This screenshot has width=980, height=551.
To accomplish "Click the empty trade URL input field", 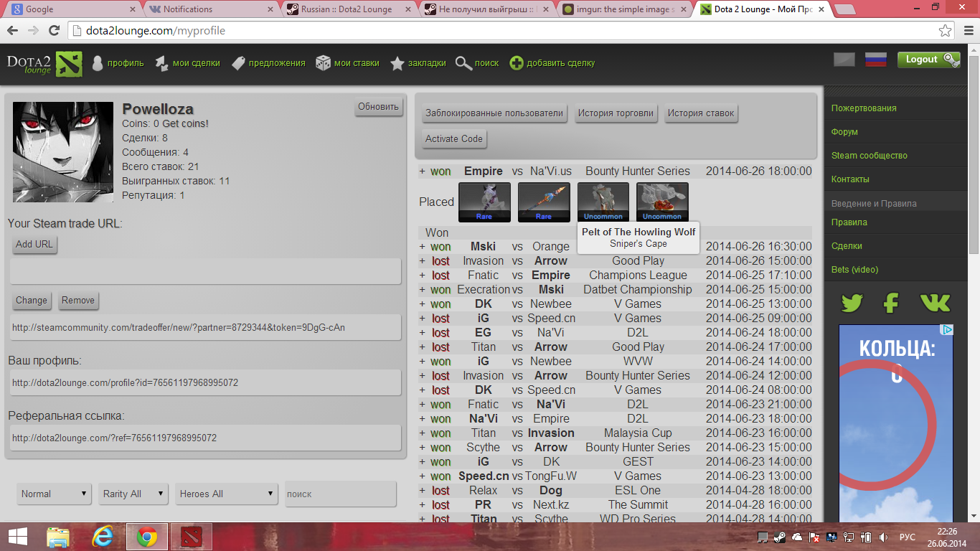I will (x=205, y=271).
